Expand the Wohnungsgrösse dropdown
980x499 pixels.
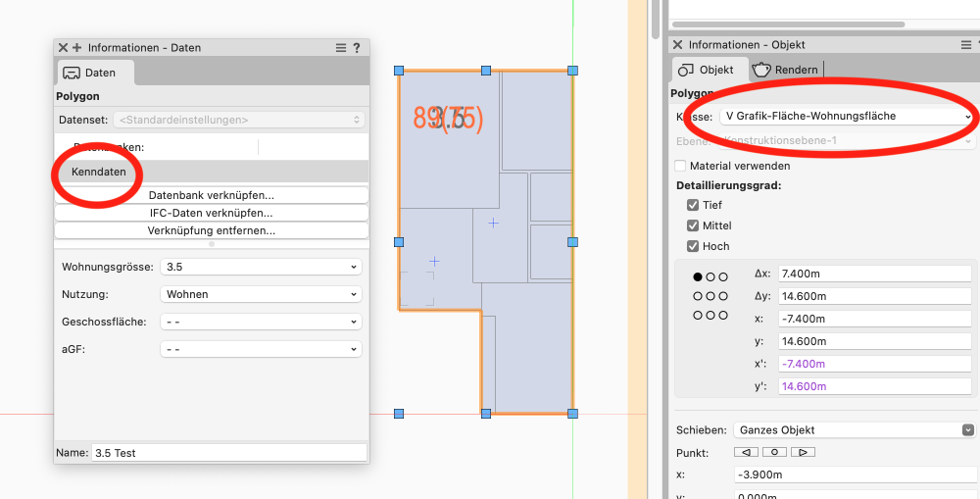pos(260,267)
